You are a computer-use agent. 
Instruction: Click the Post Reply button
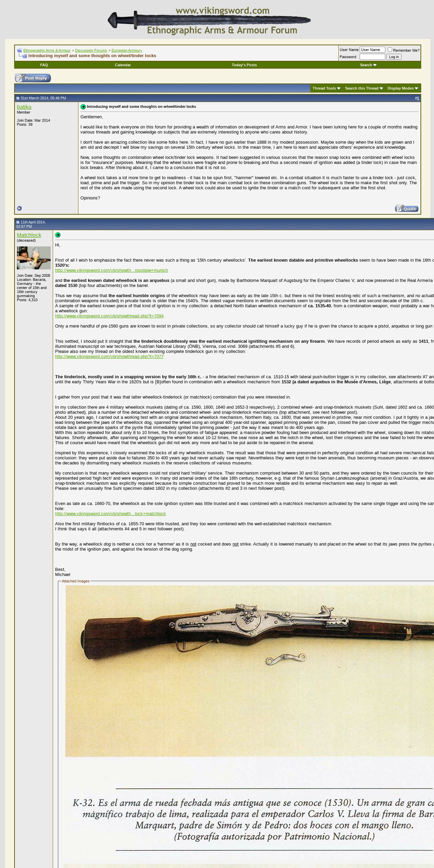coord(33,78)
